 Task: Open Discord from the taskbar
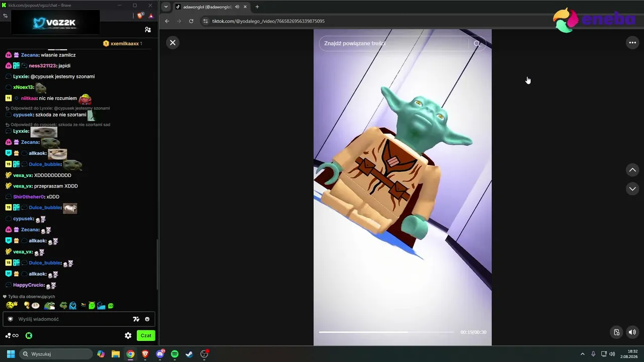click(160, 354)
